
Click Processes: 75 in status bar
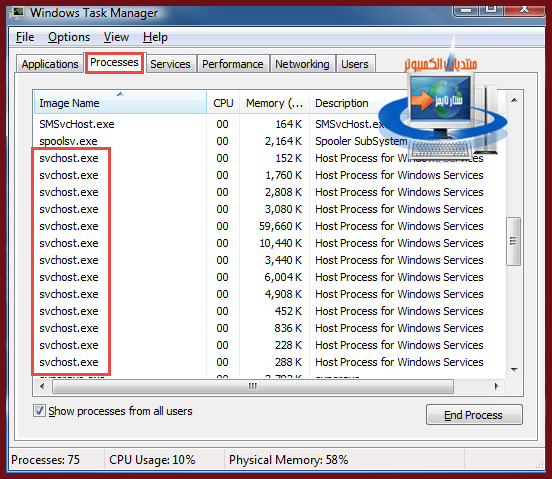click(x=45, y=460)
